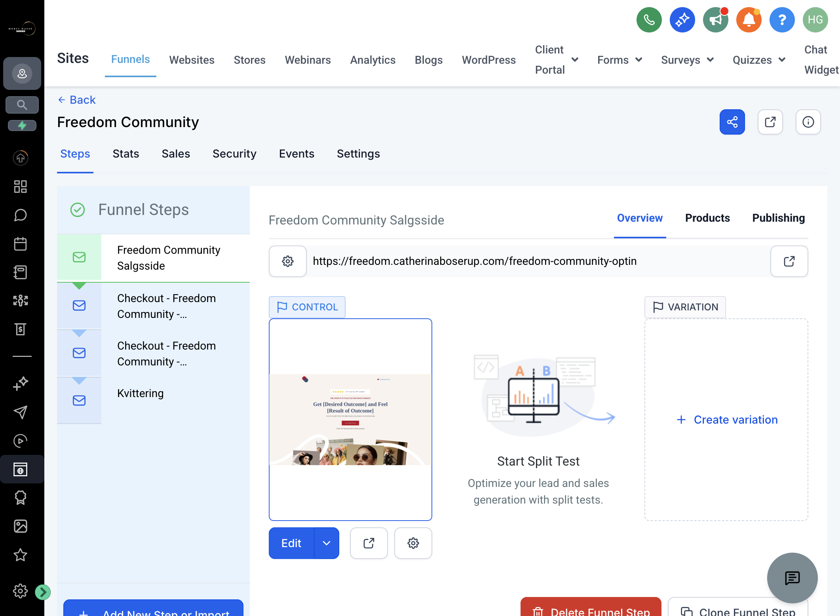Open the sidebar reputation star icon
840x616 pixels.
click(21, 555)
